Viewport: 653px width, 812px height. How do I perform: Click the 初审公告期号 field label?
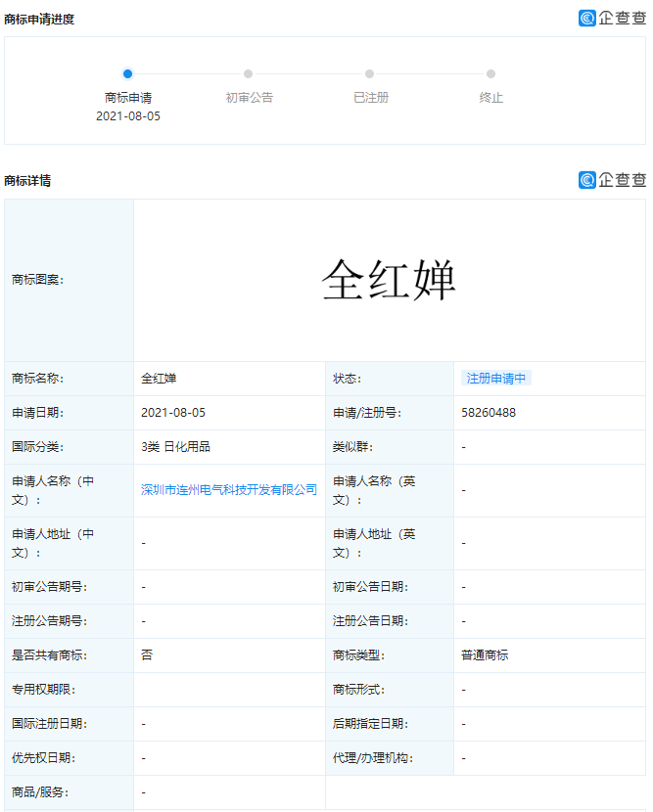[x=49, y=587]
